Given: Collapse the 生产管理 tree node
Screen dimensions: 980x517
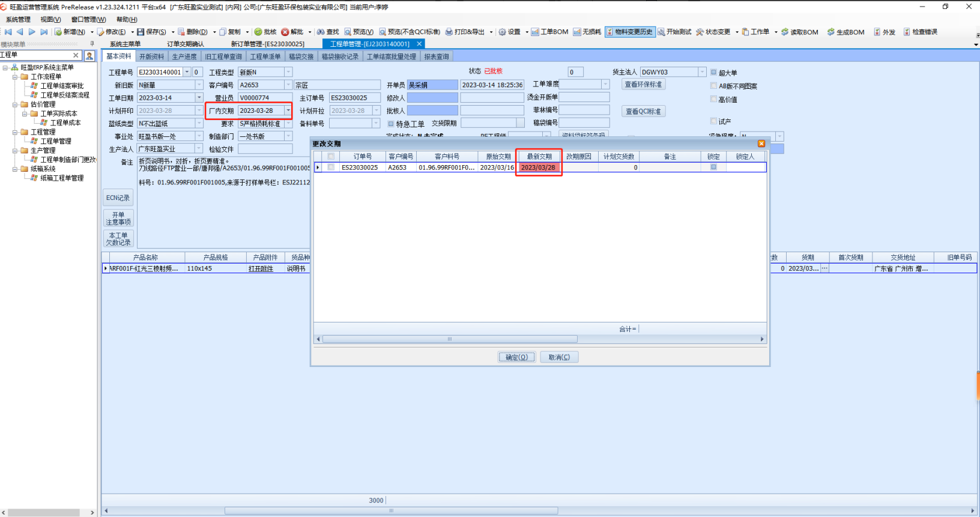Looking at the screenshot, I should pyautogui.click(x=15, y=151).
